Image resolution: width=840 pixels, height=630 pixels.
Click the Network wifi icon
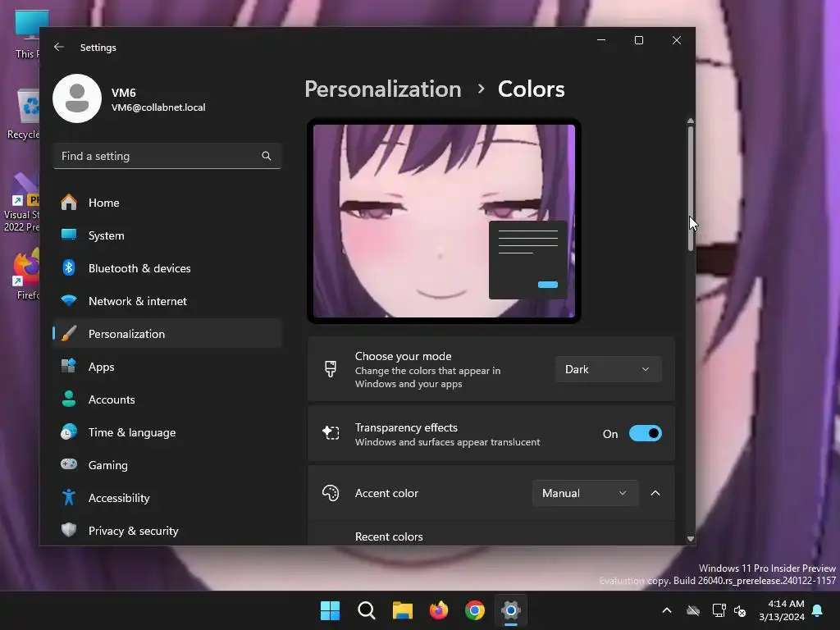click(69, 300)
